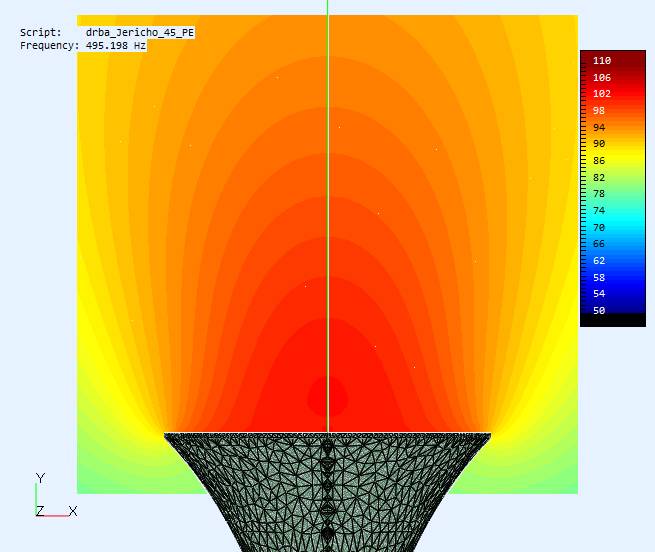This screenshot has width=655, height=552.
Task: Click the script name drba_Jericho_45_PE
Action: (x=140, y=33)
